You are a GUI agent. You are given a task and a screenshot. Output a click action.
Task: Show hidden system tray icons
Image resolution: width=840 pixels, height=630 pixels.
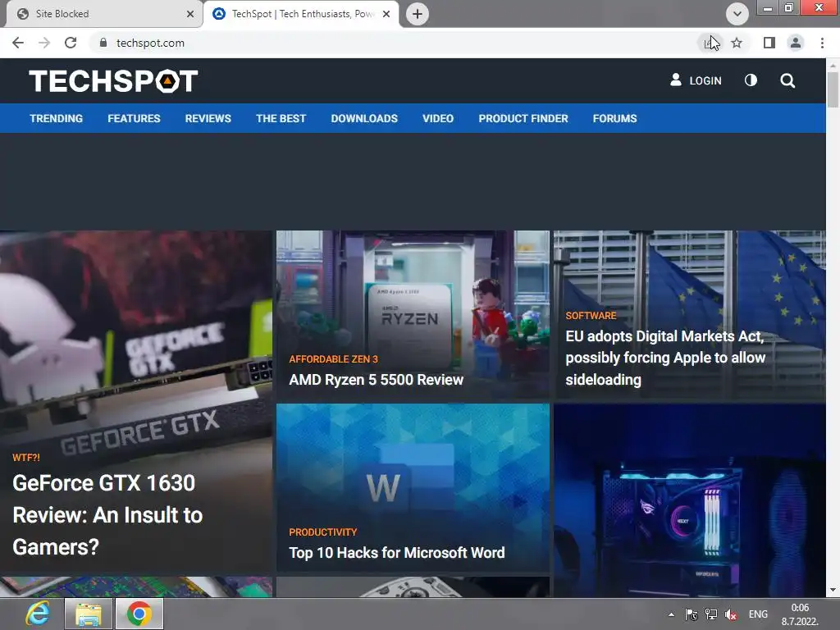coord(671,614)
